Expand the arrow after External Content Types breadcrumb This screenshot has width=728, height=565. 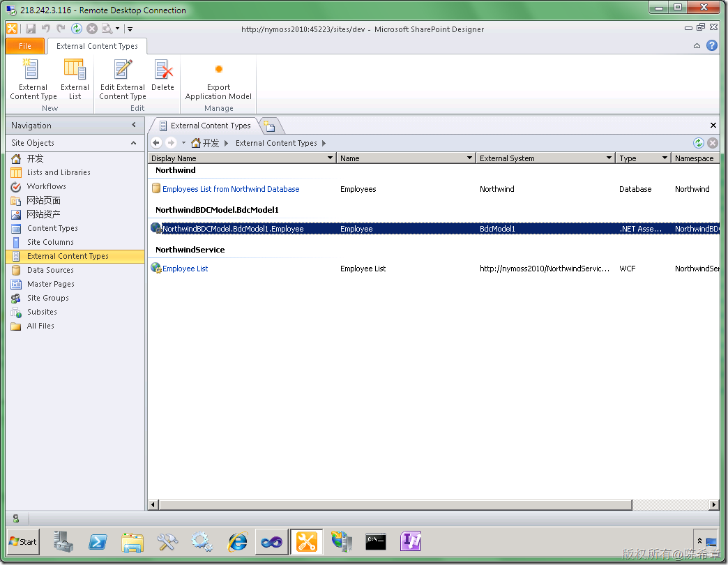click(x=324, y=143)
